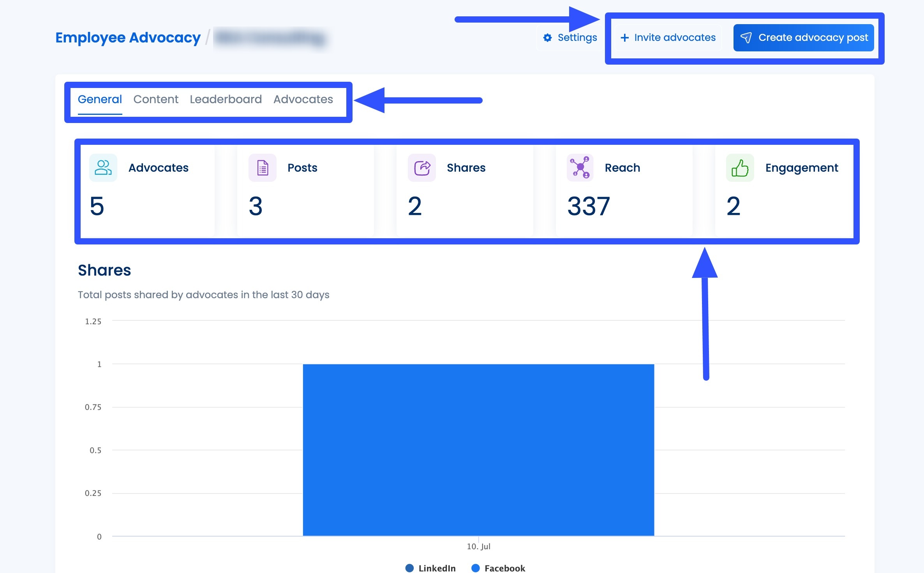924x573 pixels.
Task: Click the Posts document icon
Action: point(262,168)
